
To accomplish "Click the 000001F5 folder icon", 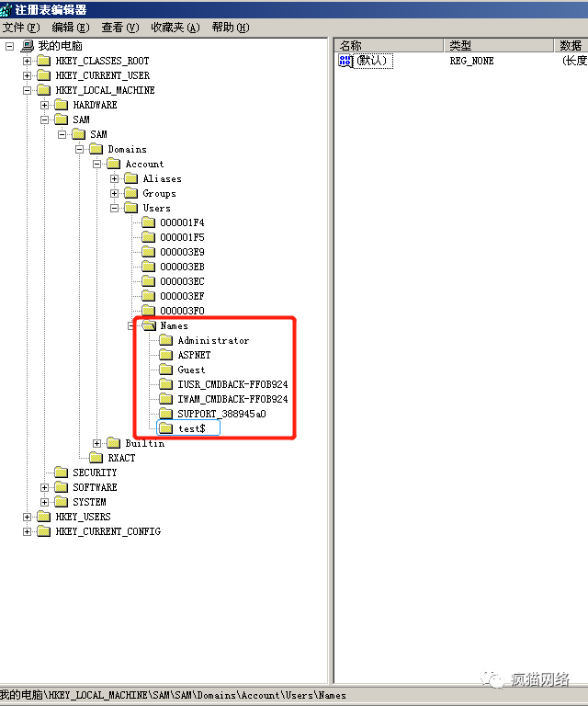I will pyautogui.click(x=149, y=237).
